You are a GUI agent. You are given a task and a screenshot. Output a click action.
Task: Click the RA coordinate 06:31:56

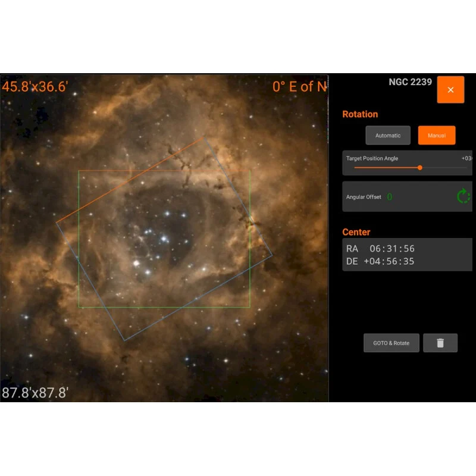(x=392, y=249)
